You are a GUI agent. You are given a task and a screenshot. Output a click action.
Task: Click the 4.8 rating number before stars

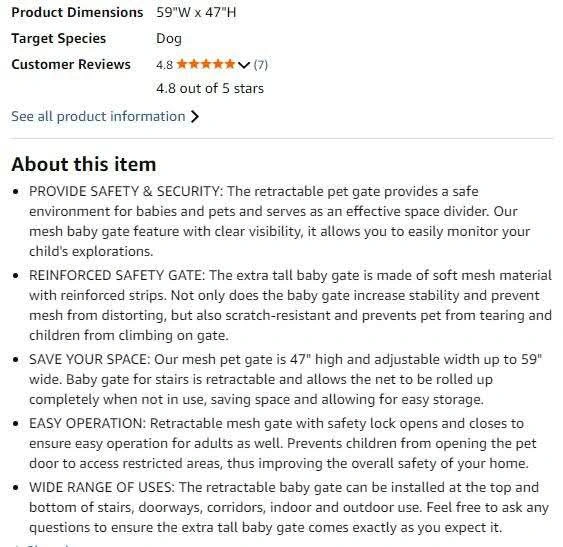tap(164, 65)
